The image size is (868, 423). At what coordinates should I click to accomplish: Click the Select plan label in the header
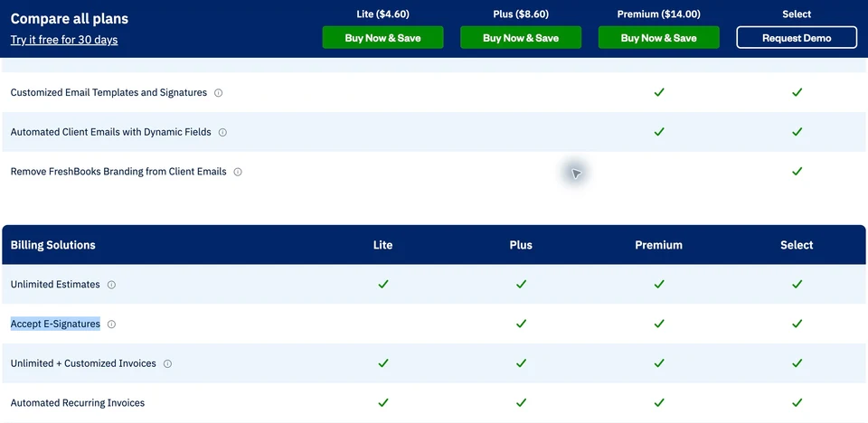click(x=797, y=14)
